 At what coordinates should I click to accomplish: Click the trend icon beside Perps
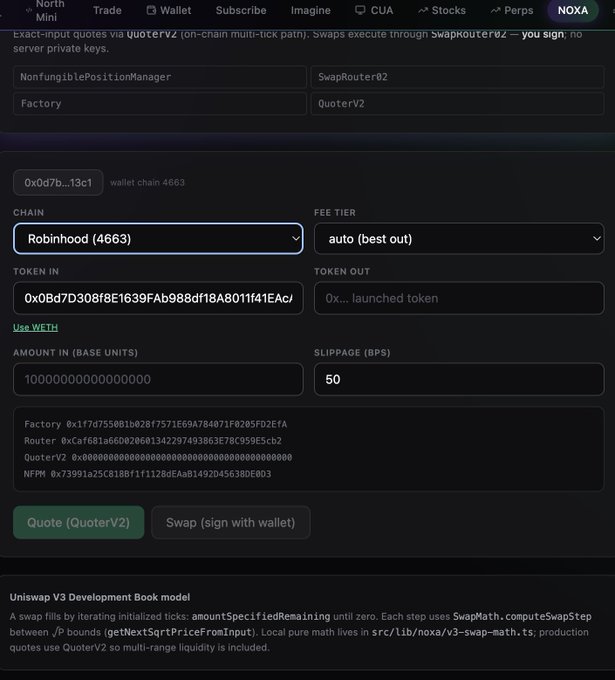point(495,10)
